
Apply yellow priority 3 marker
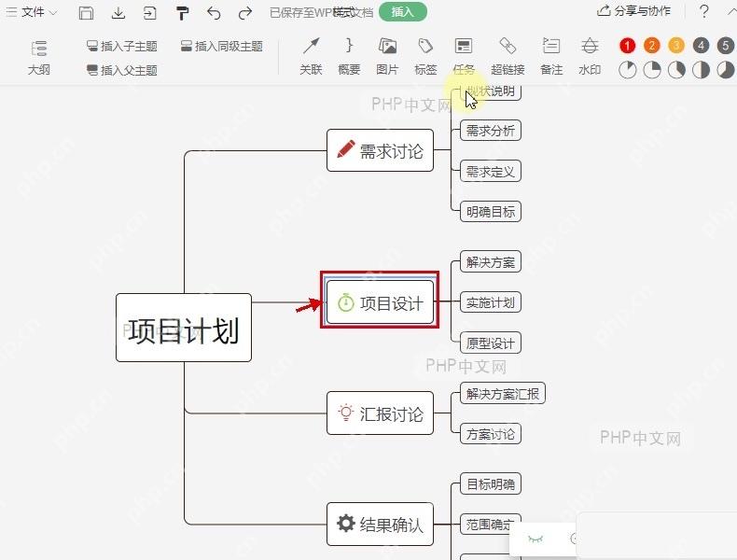676,46
